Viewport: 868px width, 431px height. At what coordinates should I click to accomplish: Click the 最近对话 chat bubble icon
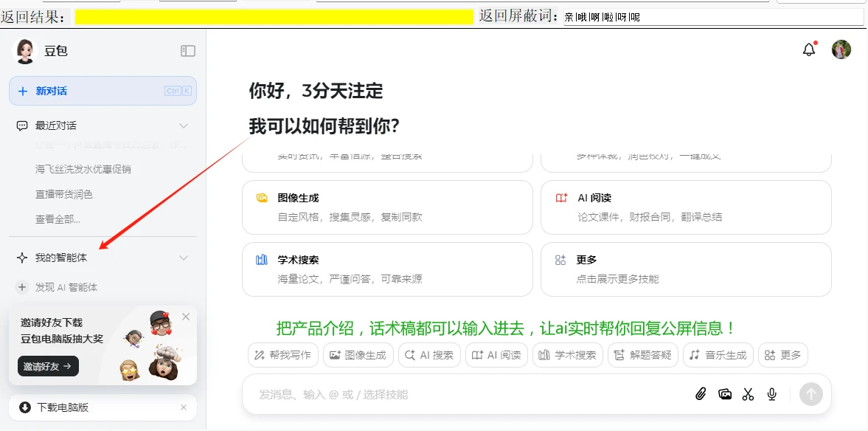[x=22, y=125]
